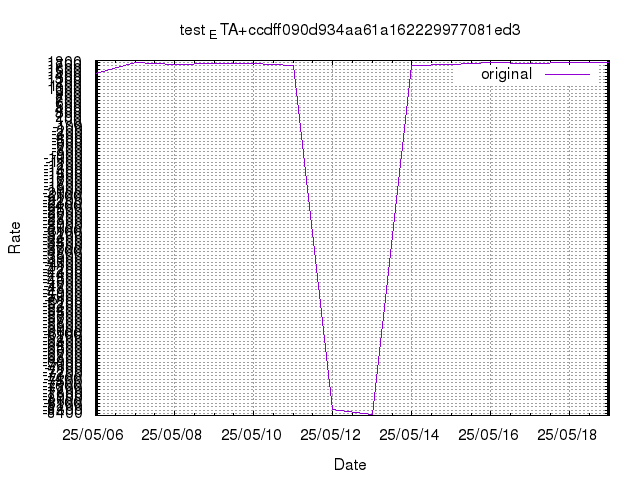Click the chart title text
Image resolution: width=640 pixels, height=480 pixels.
click(x=350, y=31)
